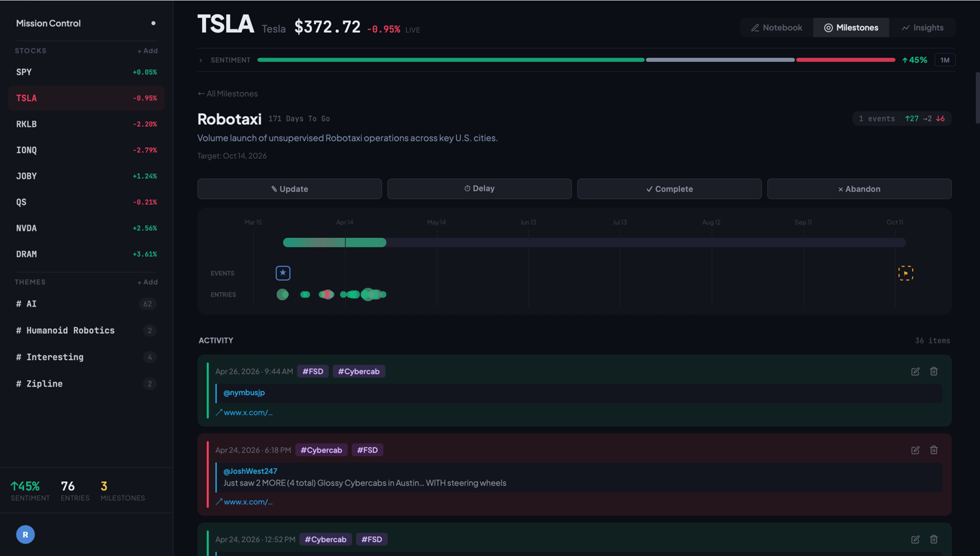
Task: Click the 45% sentiment stat in sidebar
Action: tap(30, 491)
